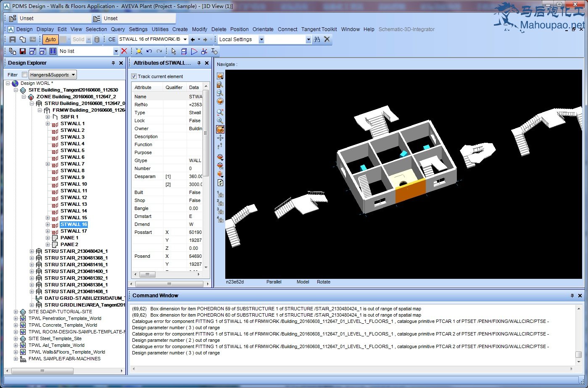The width and height of the screenshot is (588, 388).
Task: Open the Orientate menu
Action: 263,29
